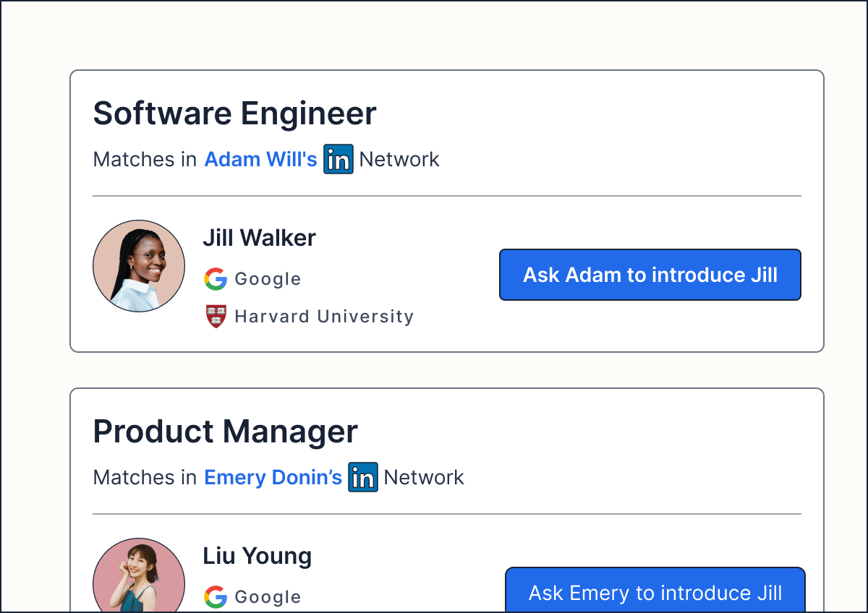Screen dimensions: 868x613
Task: Click the Harvard University text
Action: [324, 317]
